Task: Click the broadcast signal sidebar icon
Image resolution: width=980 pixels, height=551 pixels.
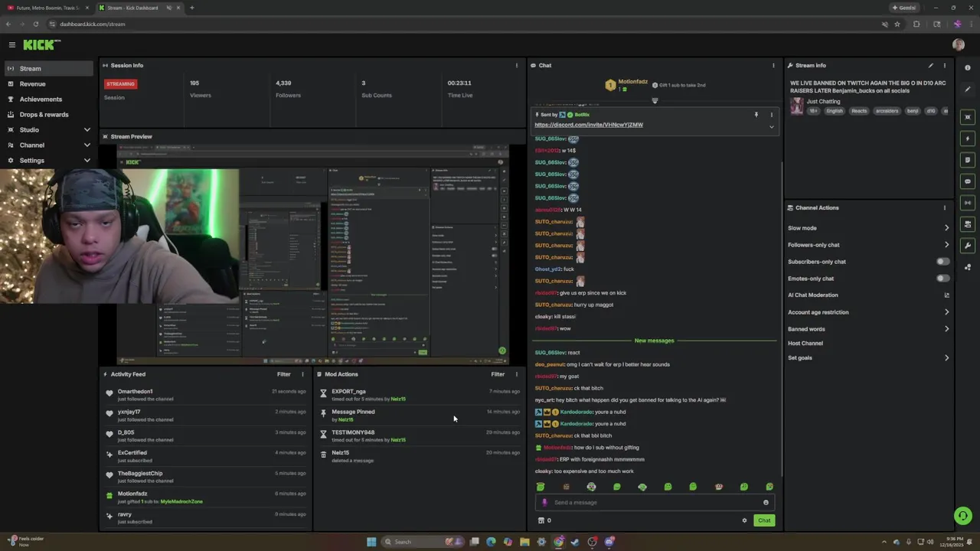Action: (968, 203)
